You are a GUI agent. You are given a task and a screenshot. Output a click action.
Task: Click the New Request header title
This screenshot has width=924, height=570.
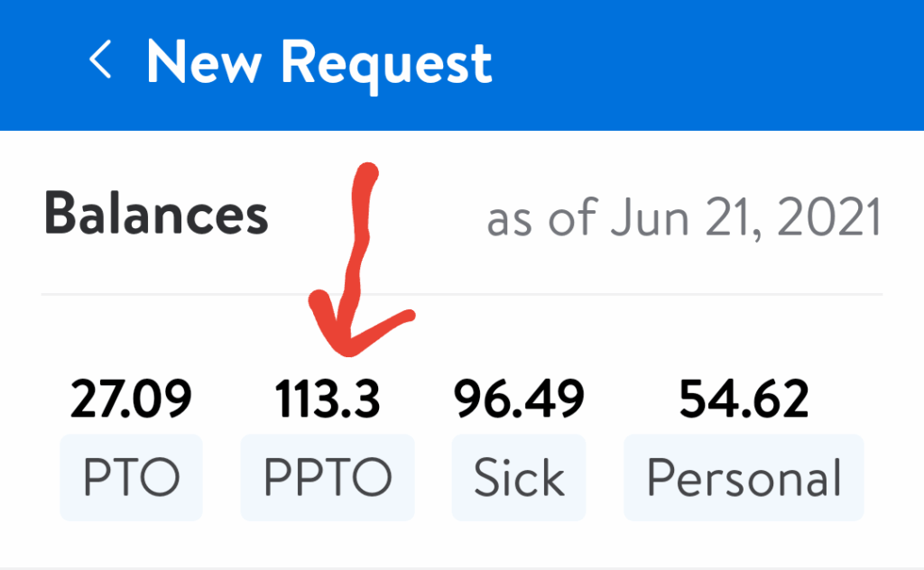coord(319,61)
